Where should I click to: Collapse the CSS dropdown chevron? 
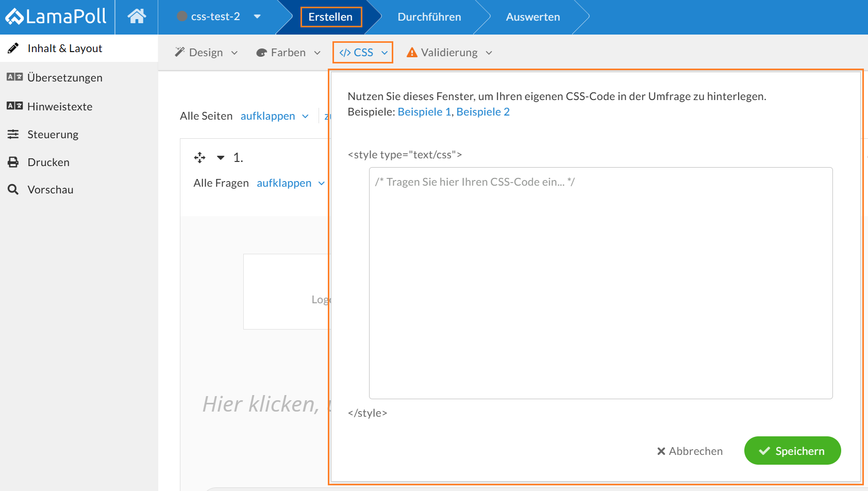pos(385,53)
